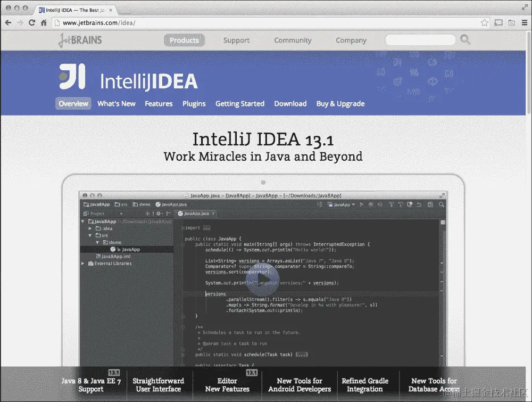The image size is (532, 402).
Task: Select the JavaApp class in the project tree
Action: pyautogui.click(x=130, y=249)
